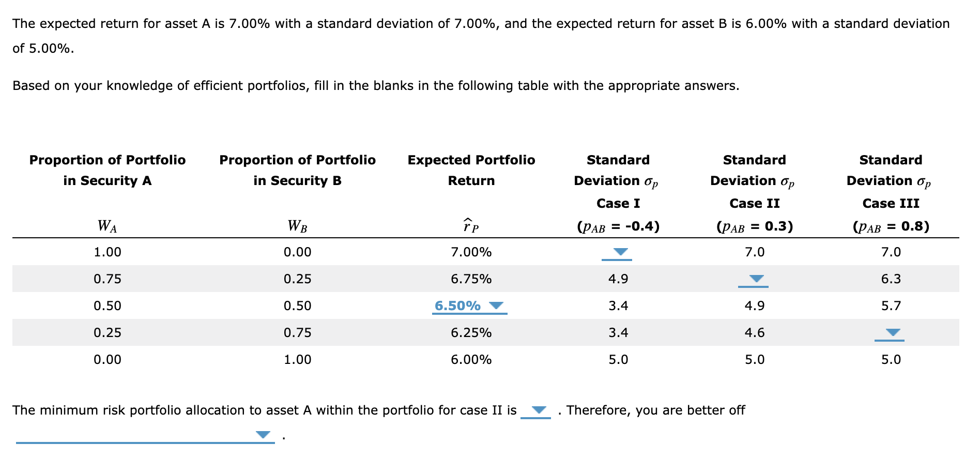This screenshot has height=459, width=980.
Task: Click the Proportion of Portfolio in Security A header
Action: (107, 170)
